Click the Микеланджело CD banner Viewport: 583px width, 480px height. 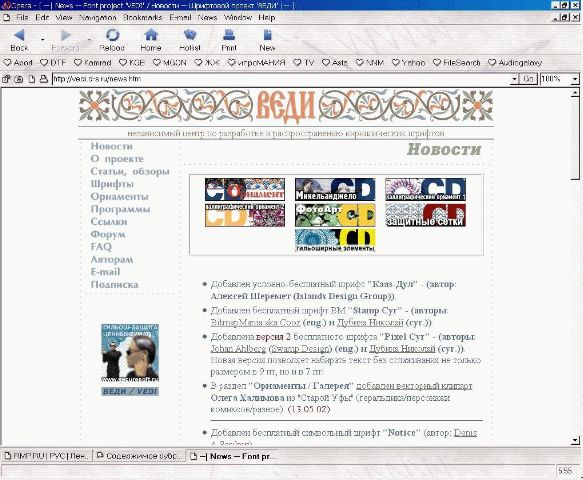click(x=335, y=189)
